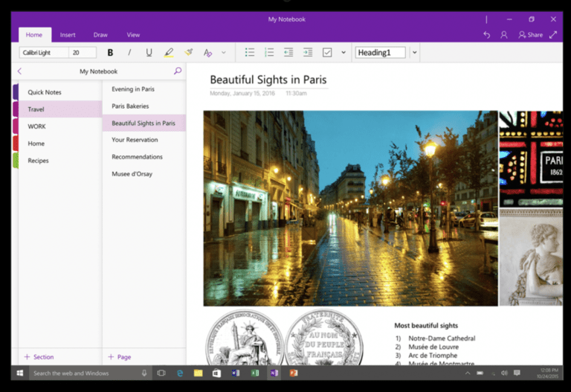This screenshot has height=392, width=571.
Task: Insert a bulleted list
Action: (250, 53)
